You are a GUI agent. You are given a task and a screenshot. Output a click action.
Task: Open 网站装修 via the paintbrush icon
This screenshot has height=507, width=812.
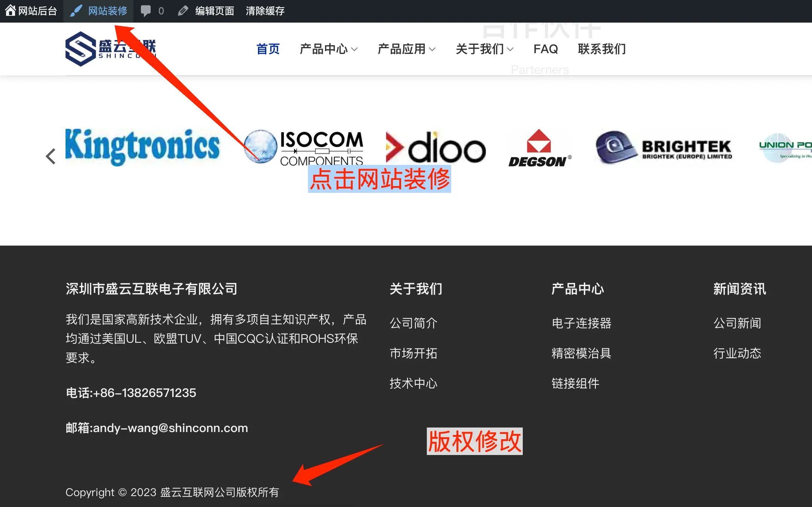(x=76, y=11)
